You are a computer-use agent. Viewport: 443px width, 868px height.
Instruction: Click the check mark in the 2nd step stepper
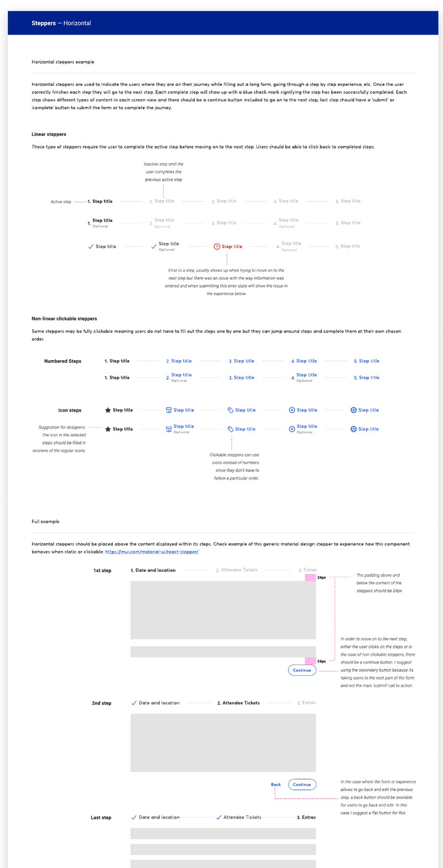point(133,703)
